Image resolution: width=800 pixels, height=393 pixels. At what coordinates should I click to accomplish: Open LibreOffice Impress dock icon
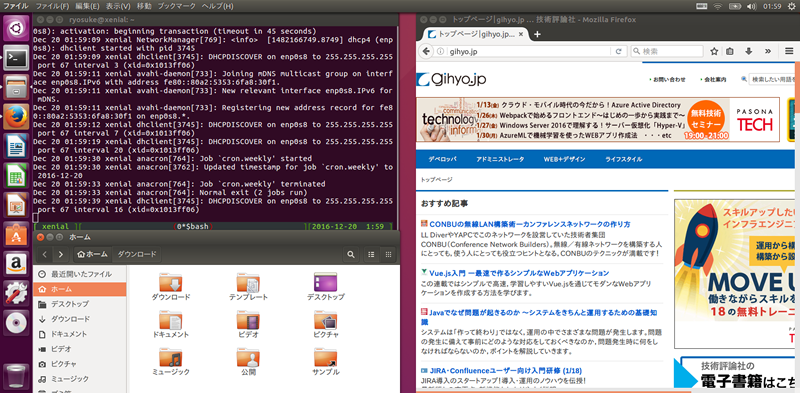pos(16,205)
